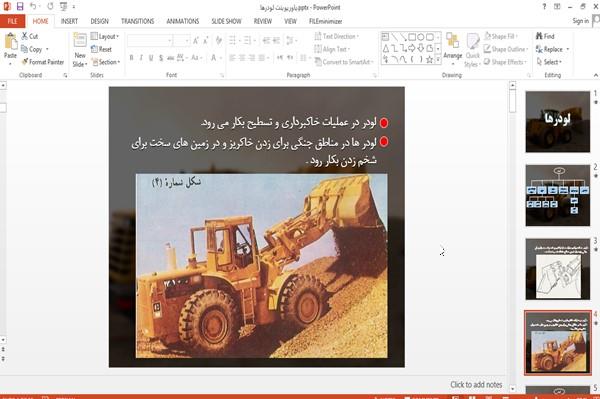600x399 pixels.
Task: Toggle text Shadow formatting
Action: point(161,58)
